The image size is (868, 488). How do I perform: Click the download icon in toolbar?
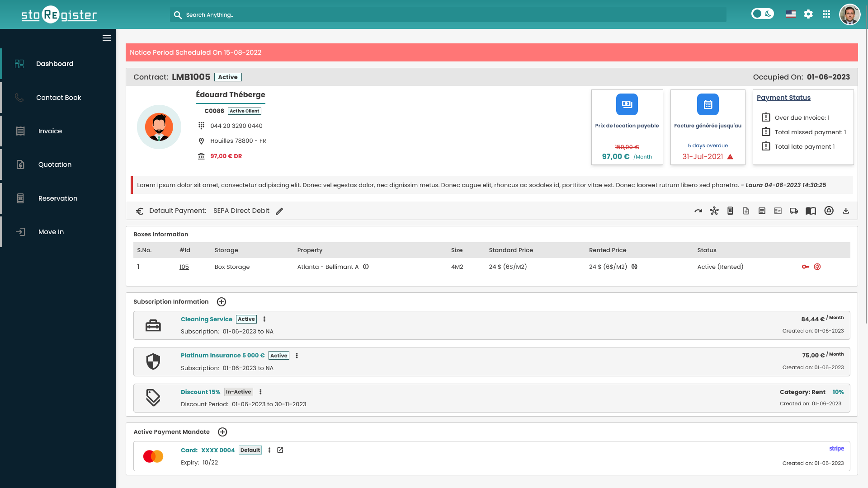845,211
